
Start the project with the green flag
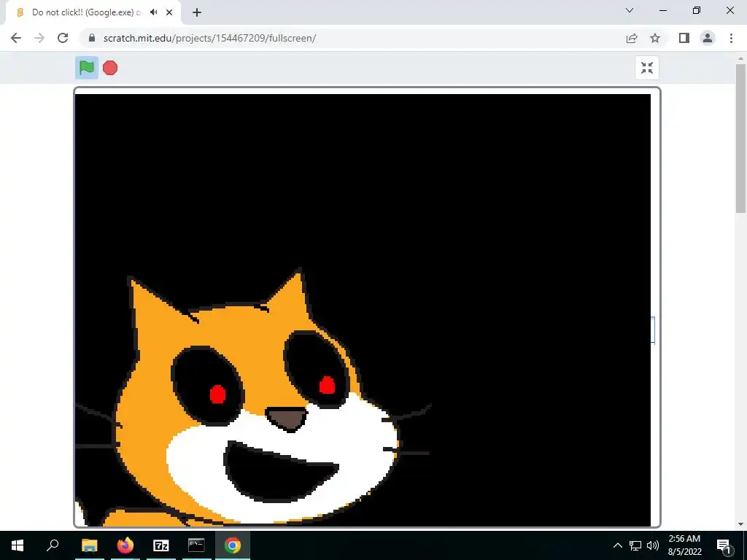(x=87, y=68)
